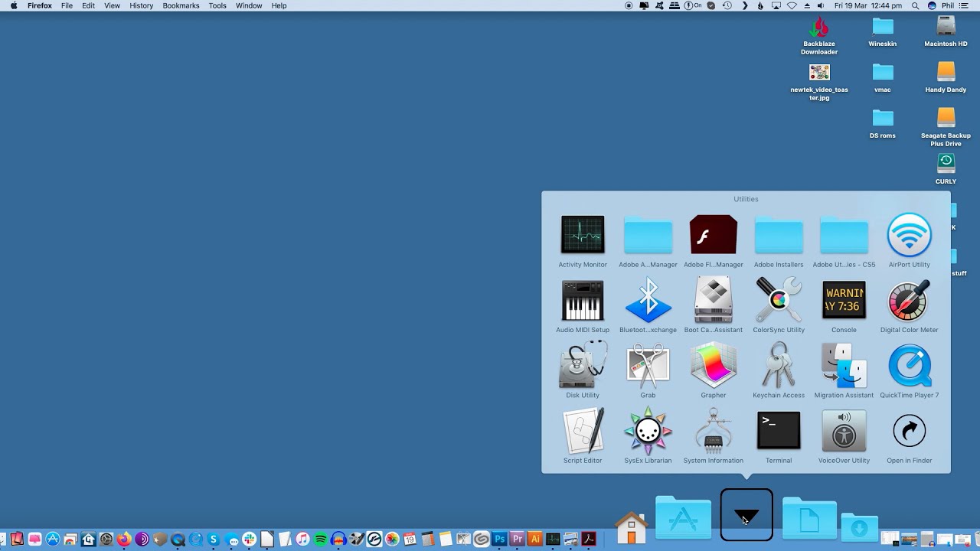Launch Keychain Access
This screenshot has width=980, height=551.
point(779,365)
